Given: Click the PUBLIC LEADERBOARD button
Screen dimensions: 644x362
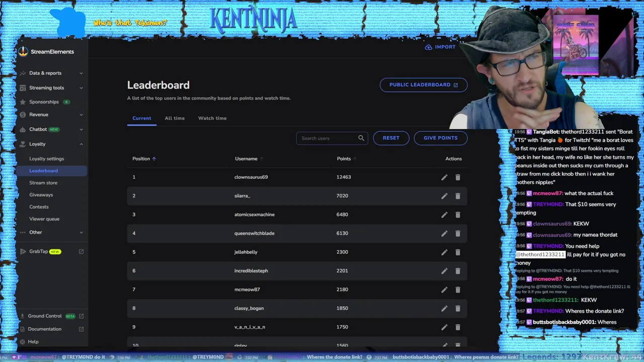Looking at the screenshot, I should click(x=423, y=85).
